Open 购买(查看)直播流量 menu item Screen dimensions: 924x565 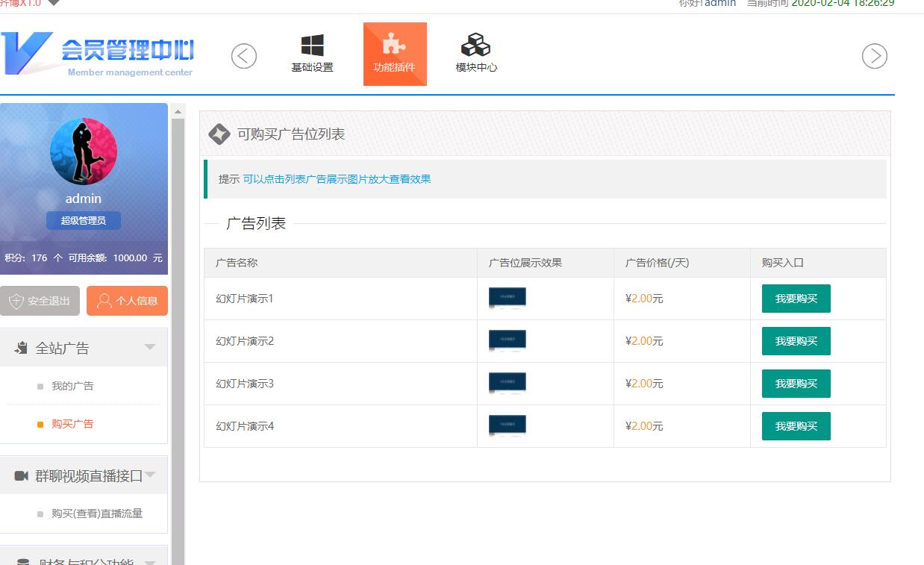pos(97,514)
